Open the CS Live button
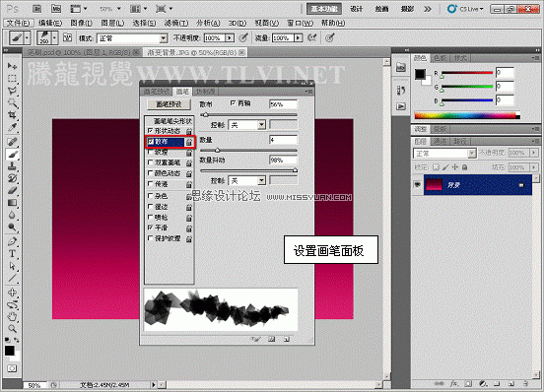544x392 pixels. [x=466, y=9]
